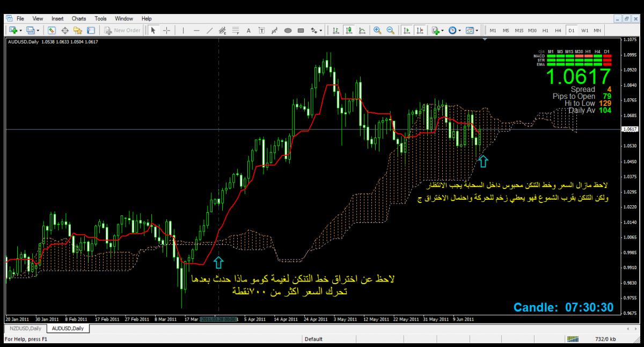
Task: Select the arrow Cursor tool
Action: 153,31
